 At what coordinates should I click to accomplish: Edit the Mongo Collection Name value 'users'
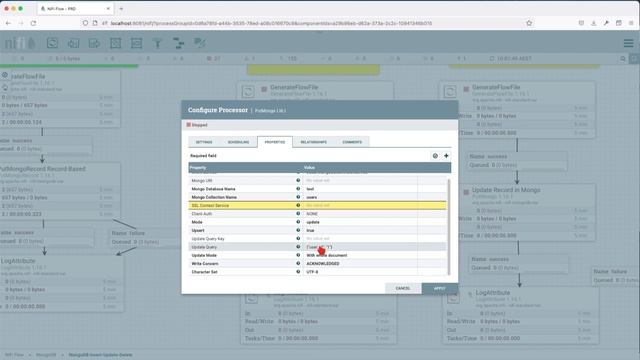tap(360, 197)
